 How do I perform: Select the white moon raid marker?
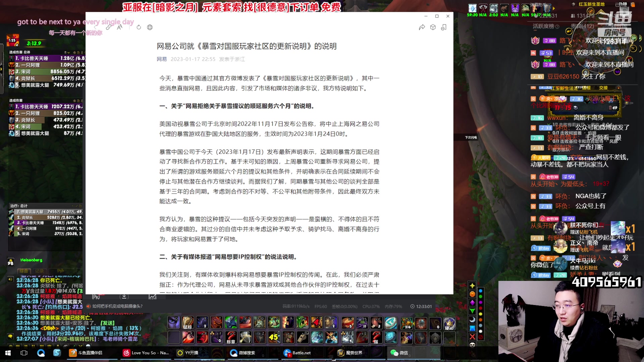(472, 319)
